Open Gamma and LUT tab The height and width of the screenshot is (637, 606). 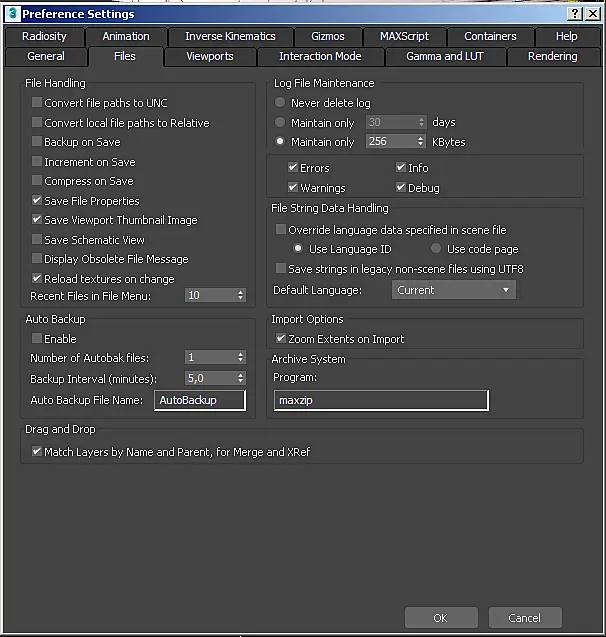click(445, 56)
